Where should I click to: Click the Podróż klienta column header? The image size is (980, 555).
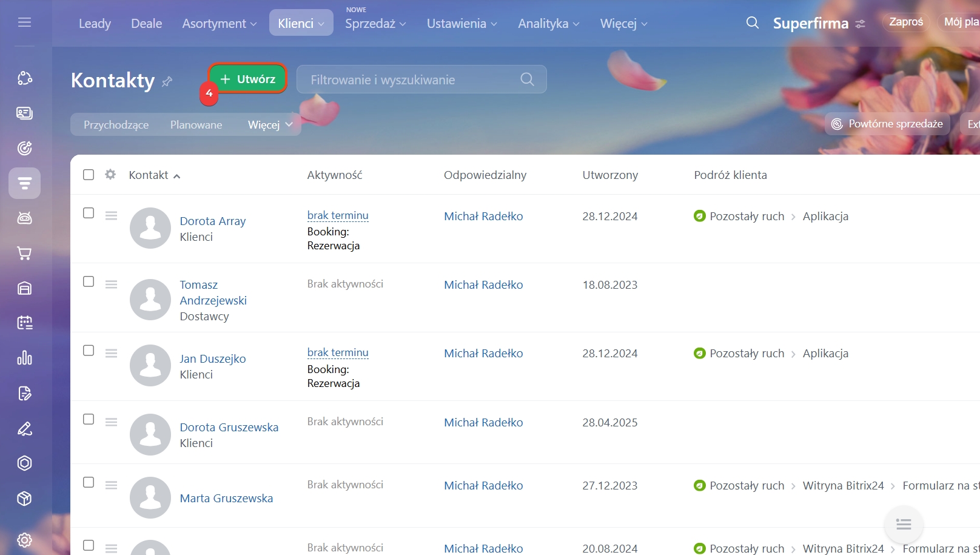(x=730, y=175)
